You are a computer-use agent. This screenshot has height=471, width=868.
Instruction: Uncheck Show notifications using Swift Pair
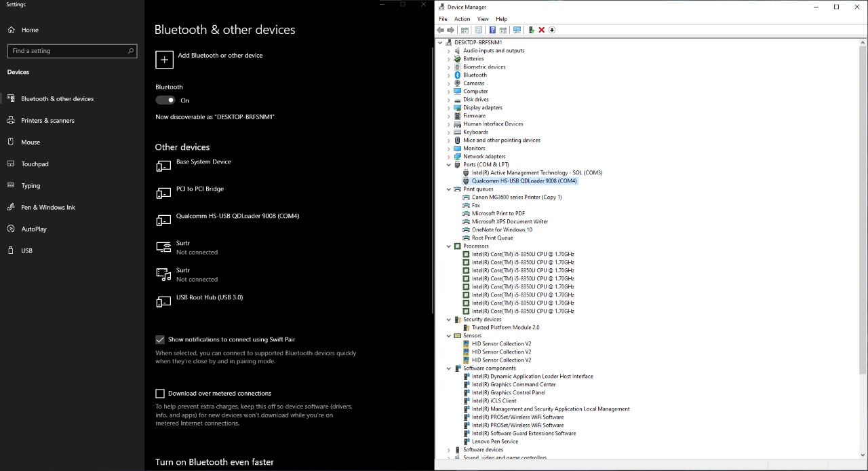160,339
